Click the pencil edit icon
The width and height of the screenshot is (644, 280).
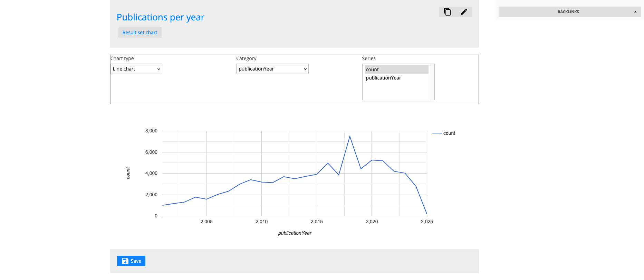(x=464, y=12)
